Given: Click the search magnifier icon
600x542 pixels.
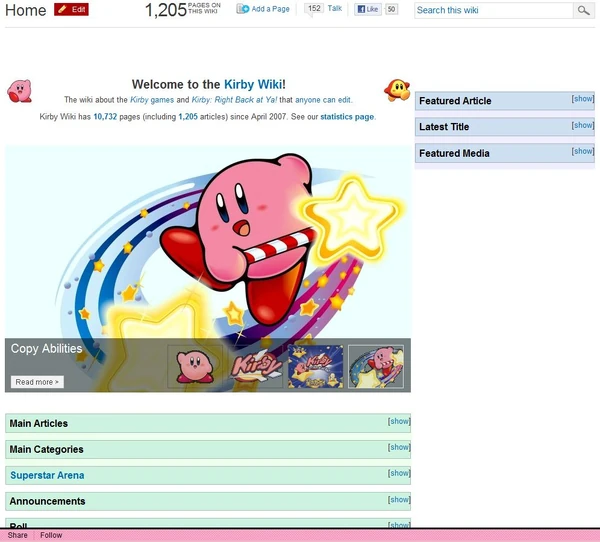Looking at the screenshot, I should 584,10.
